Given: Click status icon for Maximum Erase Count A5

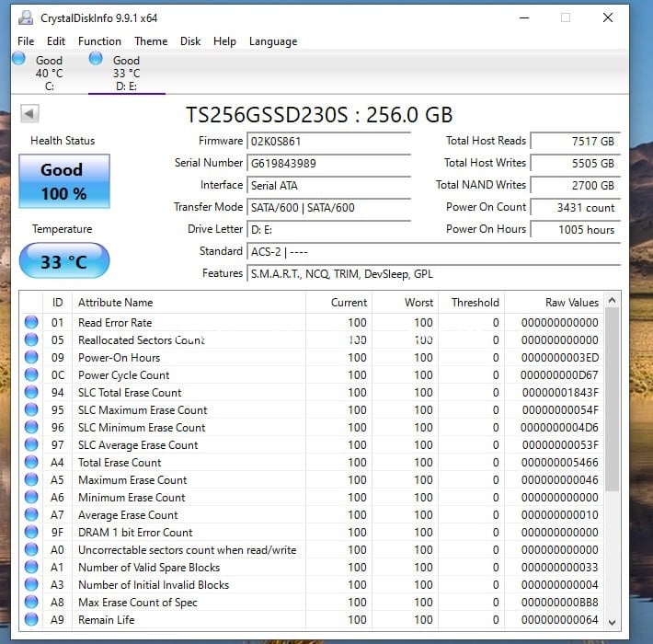Looking at the screenshot, I should [31, 479].
